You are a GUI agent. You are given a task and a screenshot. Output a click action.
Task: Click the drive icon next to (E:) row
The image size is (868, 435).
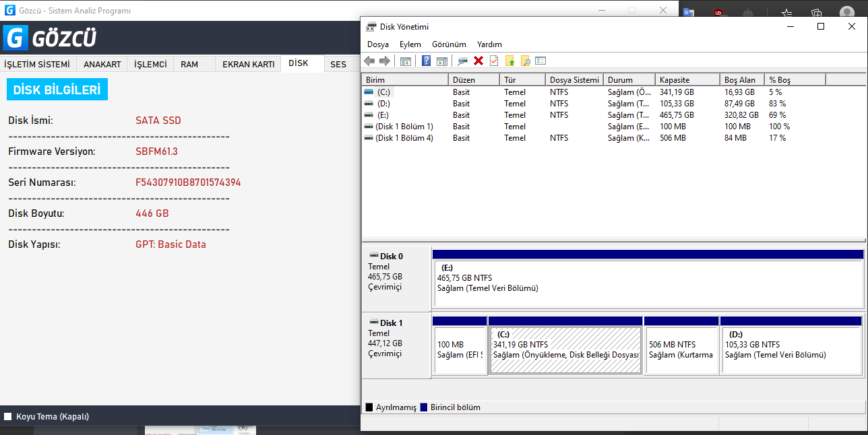point(369,115)
